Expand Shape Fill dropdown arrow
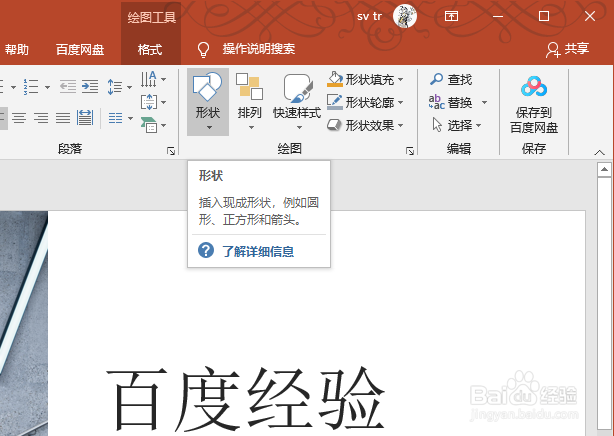614x436 pixels. 401,80
